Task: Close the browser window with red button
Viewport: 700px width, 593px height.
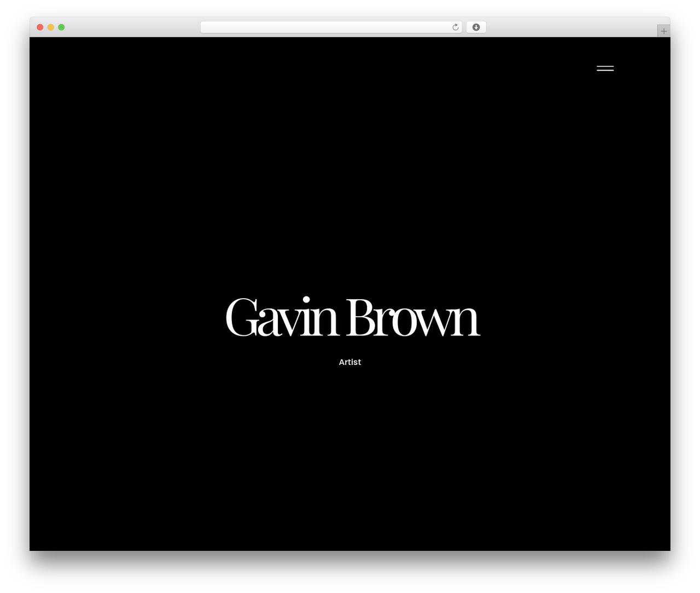Action: 40,27
